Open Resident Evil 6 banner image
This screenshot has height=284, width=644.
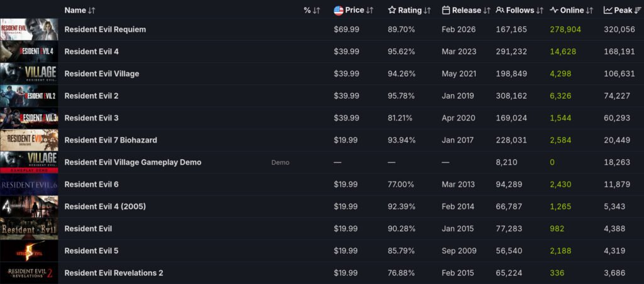click(x=29, y=184)
